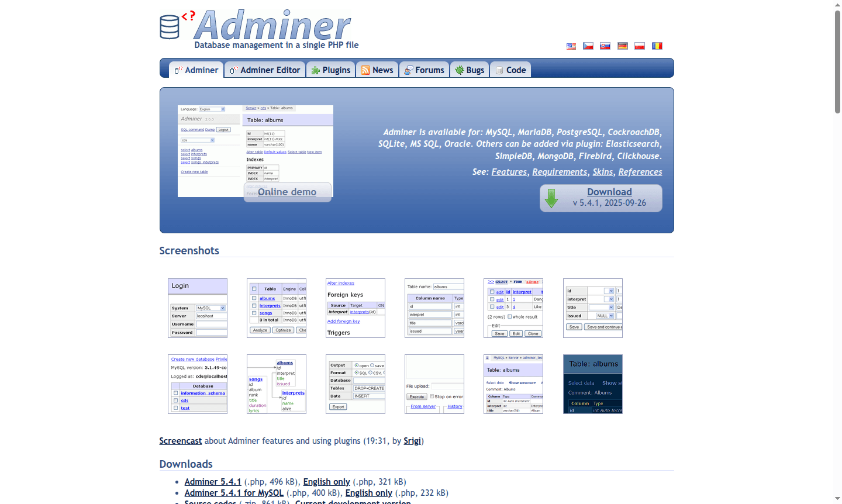Switch to the Adminer Editor tab
The width and height of the screenshot is (842, 504).
(264, 70)
